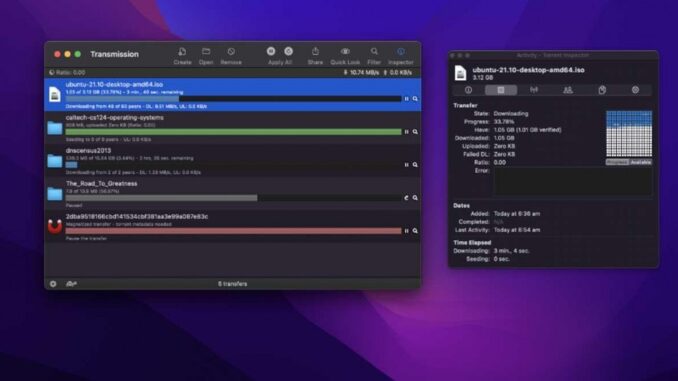Reveal ubuntu-21.10-desktop-amd64.iso in Finder via magnifier

coord(415,99)
